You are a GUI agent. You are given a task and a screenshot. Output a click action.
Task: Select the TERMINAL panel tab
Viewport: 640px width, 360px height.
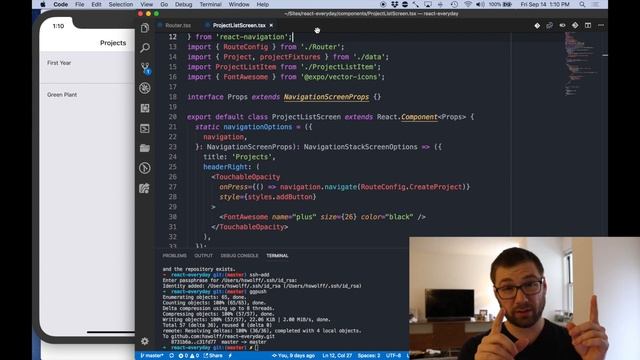[x=277, y=256]
